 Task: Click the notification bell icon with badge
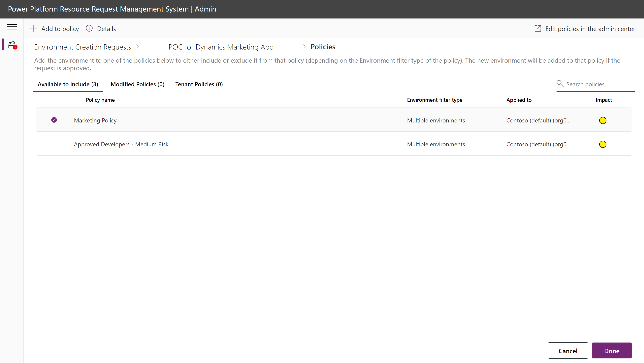12,44
